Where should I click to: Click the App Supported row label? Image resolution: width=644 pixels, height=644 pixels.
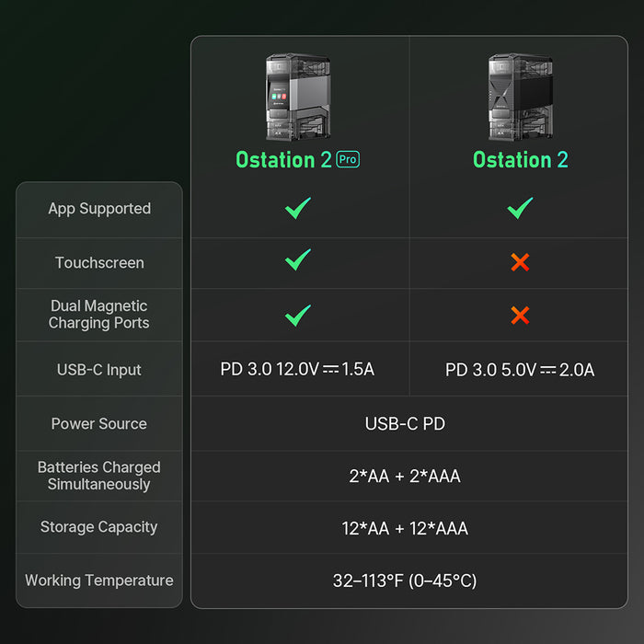[x=99, y=209]
